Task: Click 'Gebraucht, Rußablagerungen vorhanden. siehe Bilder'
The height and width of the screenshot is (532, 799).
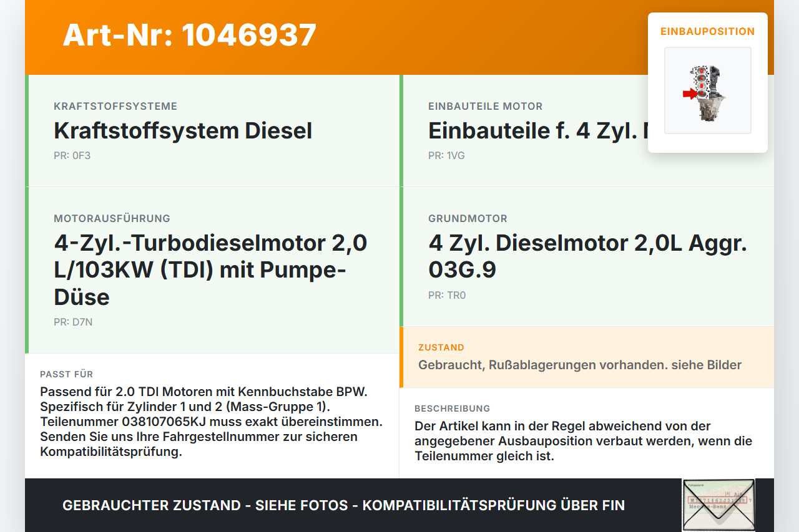Action: pyautogui.click(x=580, y=365)
